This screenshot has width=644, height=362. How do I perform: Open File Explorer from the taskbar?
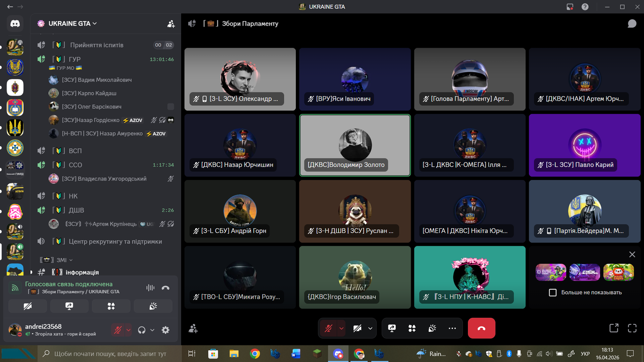(234, 353)
